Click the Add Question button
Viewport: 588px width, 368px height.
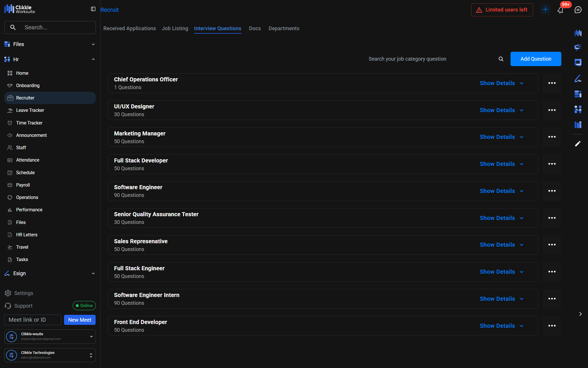[x=535, y=59]
